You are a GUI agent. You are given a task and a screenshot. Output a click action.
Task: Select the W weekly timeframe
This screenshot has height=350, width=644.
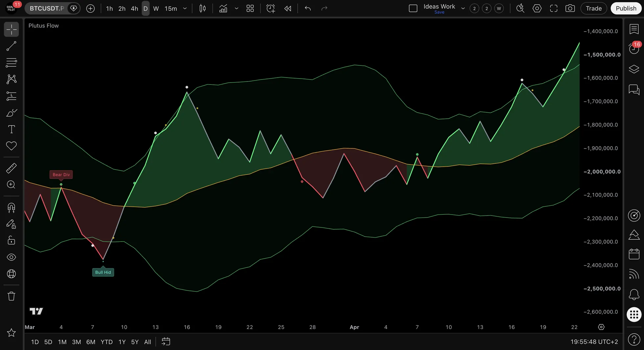(x=156, y=9)
